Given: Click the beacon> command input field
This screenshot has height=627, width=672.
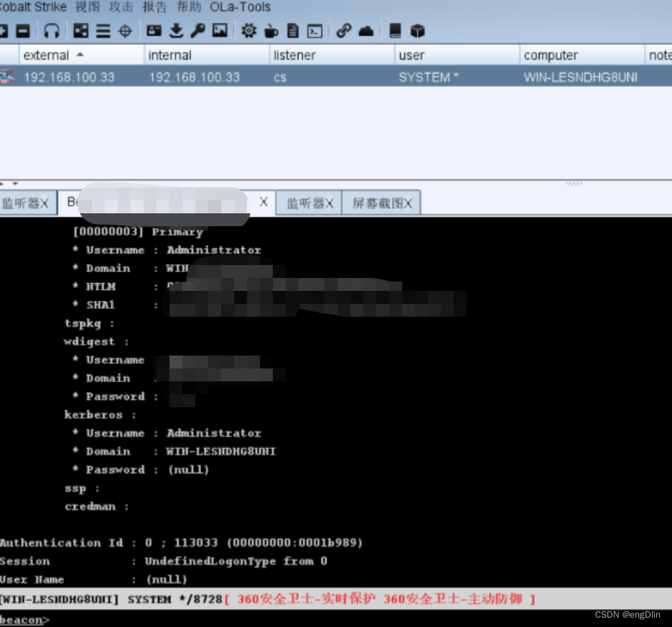Looking at the screenshot, I should click(x=336, y=619).
